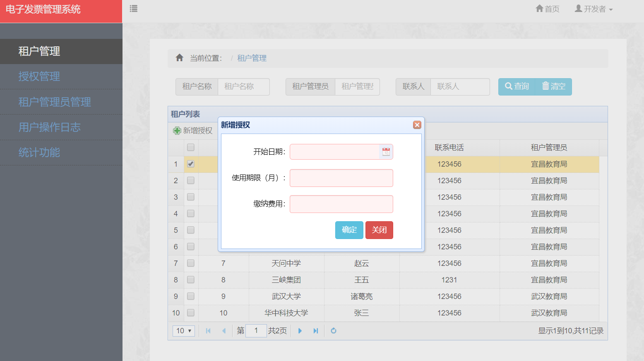Image resolution: width=644 pixels, height=361 pixels.
Task: Click the phone number 1231 cell
Action: click(x=449, y=280)
